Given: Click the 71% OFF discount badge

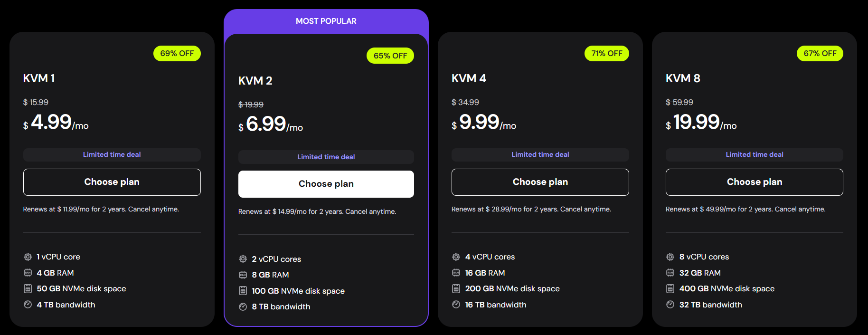Looking at the screenshot, I should pyautogui.click(x=606, y=54).
